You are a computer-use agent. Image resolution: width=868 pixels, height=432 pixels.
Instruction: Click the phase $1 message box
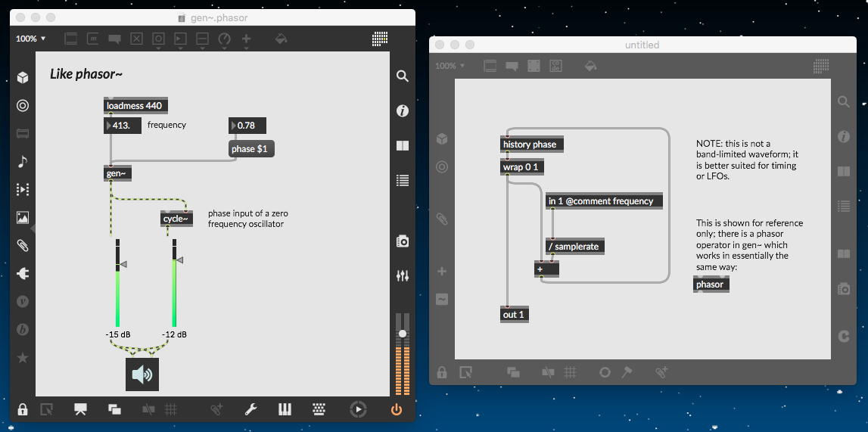click(252, 149)
